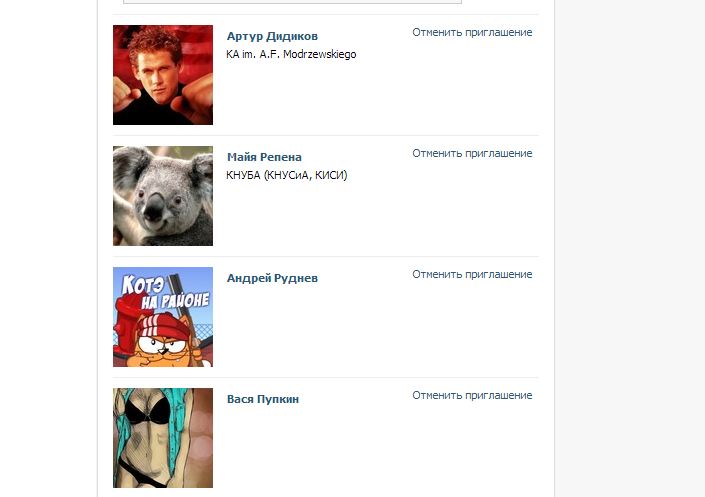The width and height of the screenshot is (705, 497).
Task: Visit the Вася Пупкин profile link
Action: pyautogui.click(x=263, y=399)
